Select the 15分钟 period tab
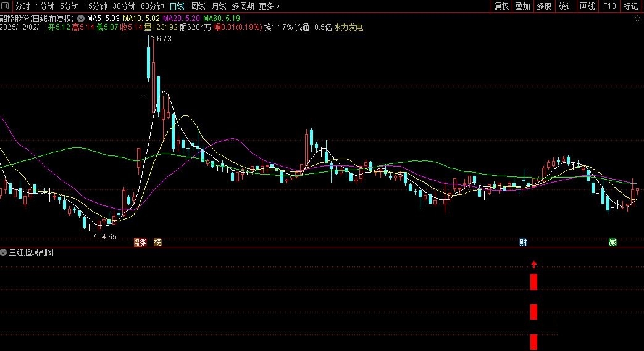This screenshot has width=644, height=351. [95, 6]
